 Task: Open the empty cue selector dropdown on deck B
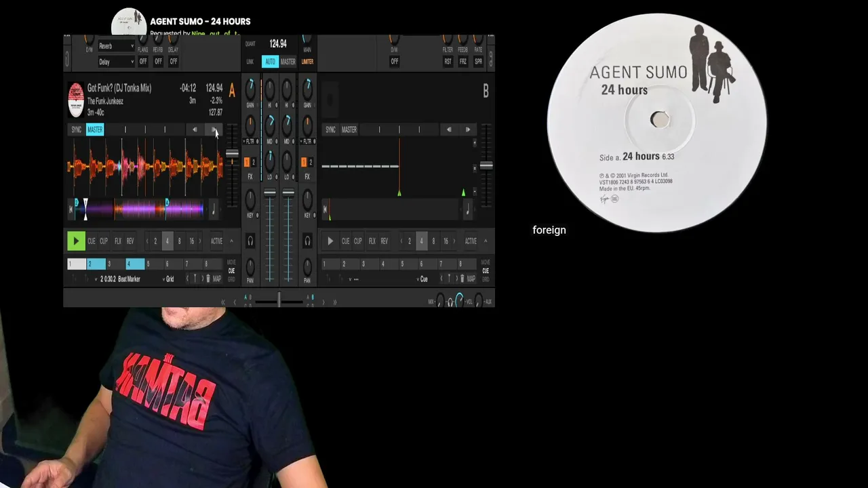(x=353, y=279)
